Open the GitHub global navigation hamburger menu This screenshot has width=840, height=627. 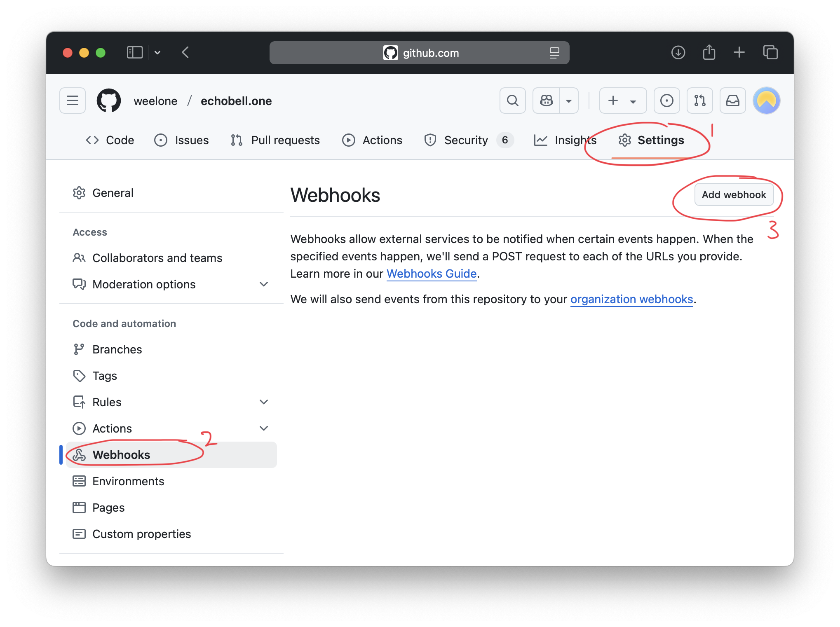(73, 101)
